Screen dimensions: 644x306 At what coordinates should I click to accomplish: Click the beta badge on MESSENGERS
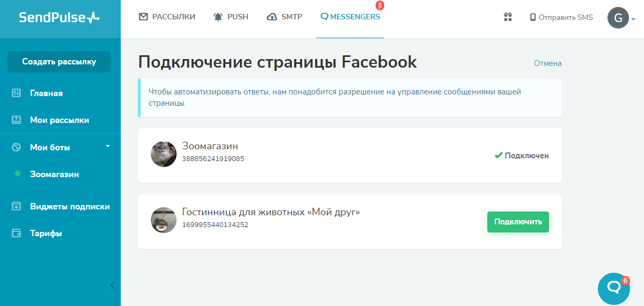click(x=380, y=6)
